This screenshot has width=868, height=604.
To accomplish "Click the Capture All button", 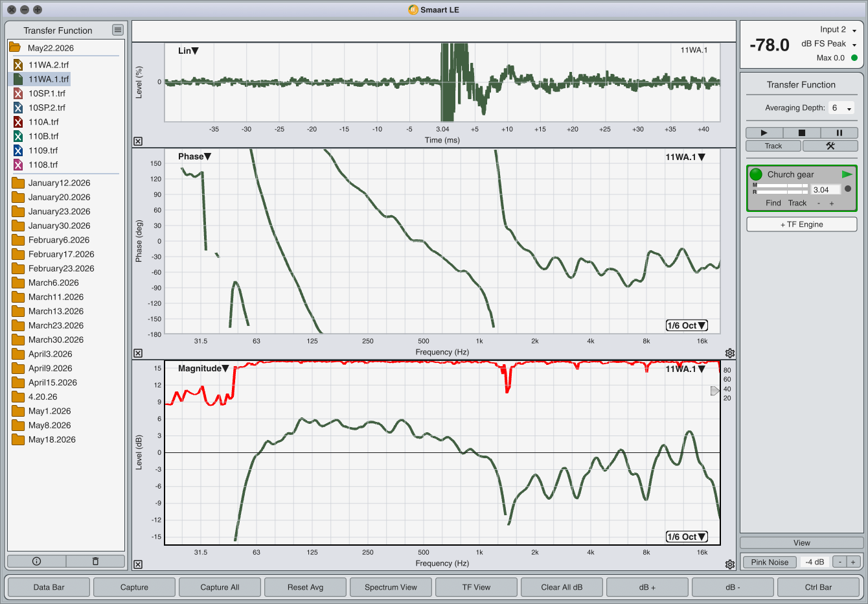I will [220, 587].
